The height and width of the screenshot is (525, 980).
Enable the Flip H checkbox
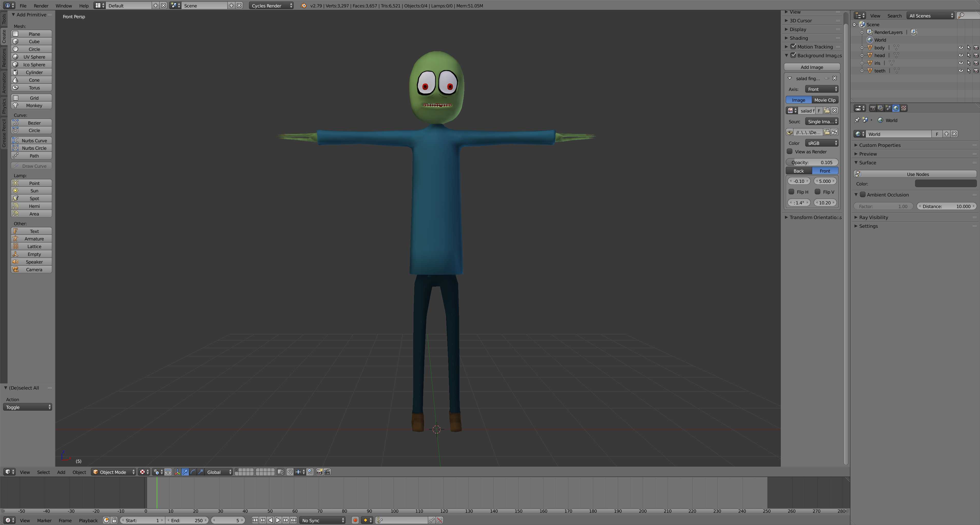[792, 192]
